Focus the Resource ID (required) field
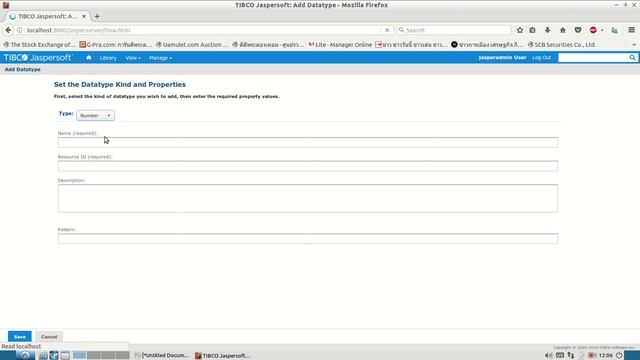This screenshot has width=640, height=360. coord(308,166)
